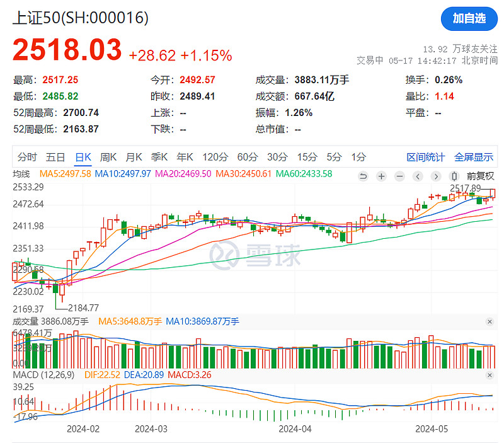Screen dimensions: 504x443
Task: Move chart left with previous arrow
Action: (418, 176)
